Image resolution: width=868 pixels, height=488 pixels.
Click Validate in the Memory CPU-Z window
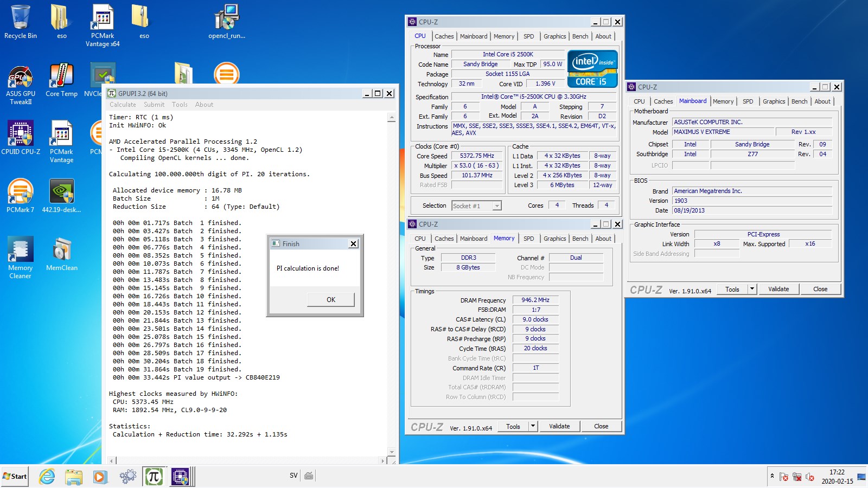coord(559,426)
